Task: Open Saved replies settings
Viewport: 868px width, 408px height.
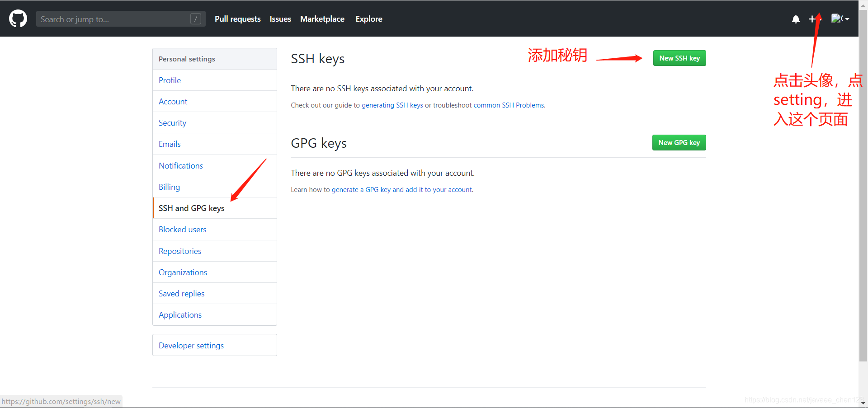Action: pyautogui.click(x=215, y=293)
